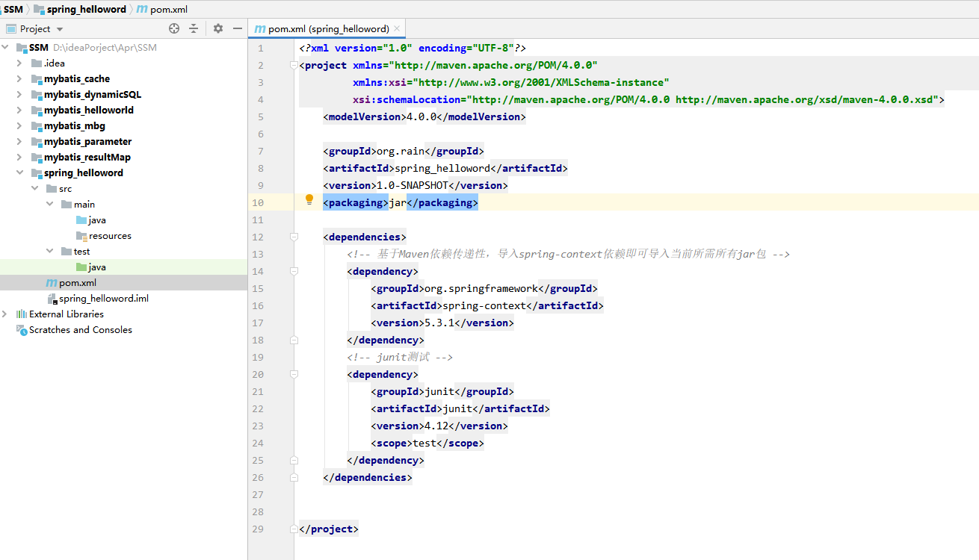Screen dimensions: 979x560
Task: Expand the mybatis_resultMap module arrow
Action: (x=20, y=158)
